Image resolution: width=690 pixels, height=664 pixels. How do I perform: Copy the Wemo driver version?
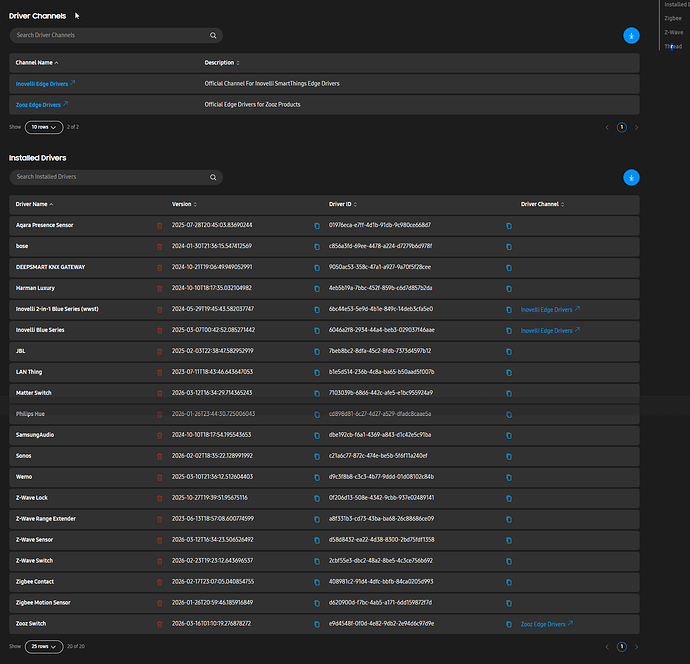[x=317, y=477]
